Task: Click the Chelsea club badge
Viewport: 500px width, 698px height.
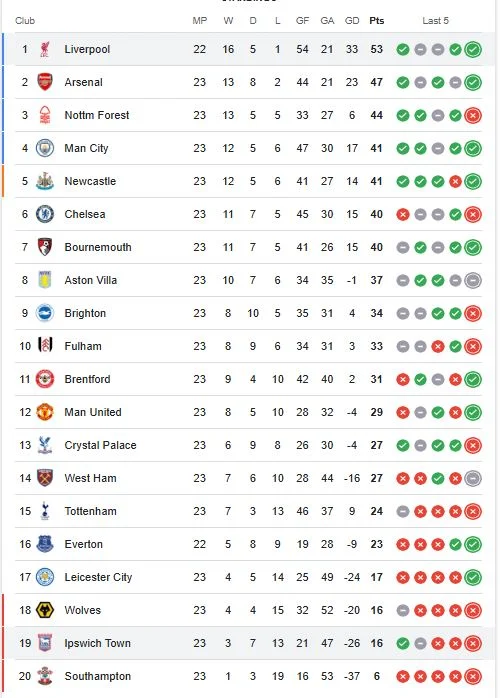Action: [x=45, y=214]
